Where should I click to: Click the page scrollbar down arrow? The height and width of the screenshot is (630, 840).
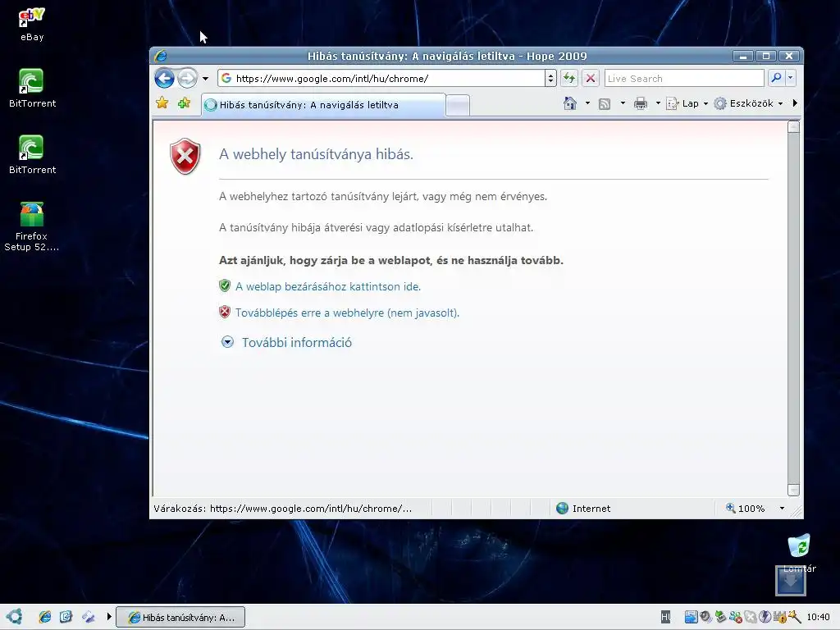[x=793, y=490]
